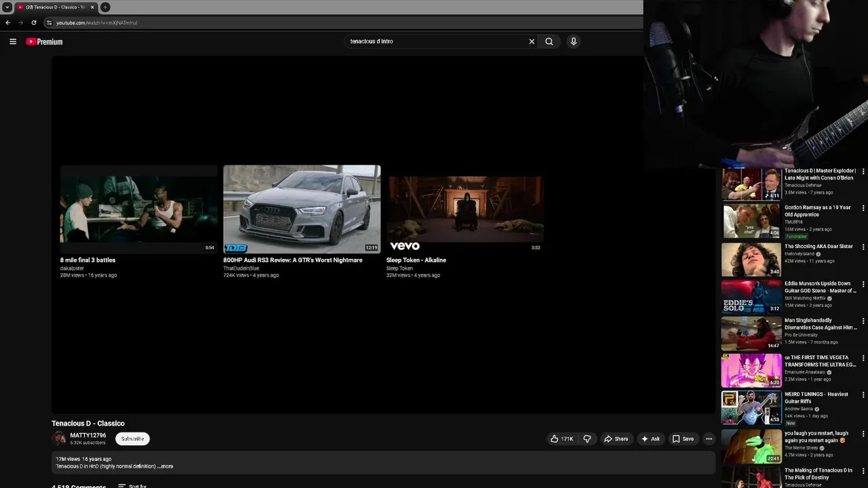Start voice search with the microphone icon
Viewport: 868px width, 488px height.
[574, 41]
